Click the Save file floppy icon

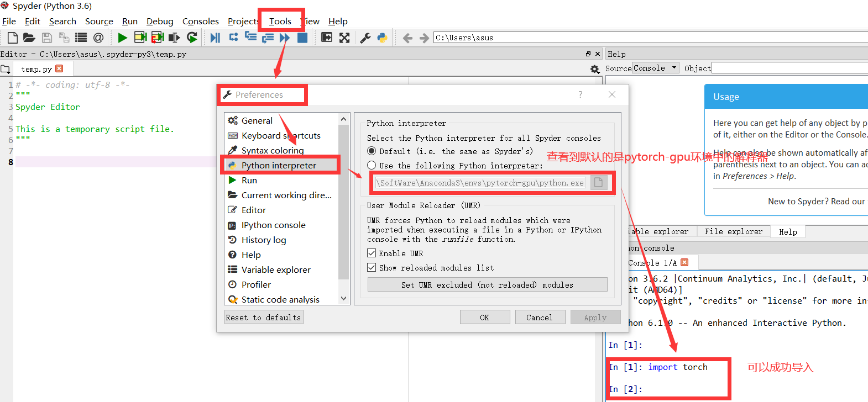coord(47,38)
